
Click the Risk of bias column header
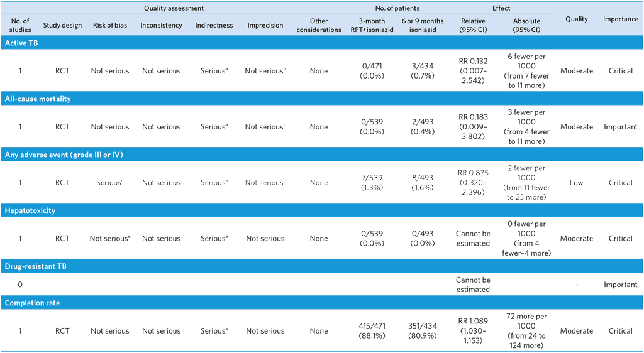tap(109, 26)
